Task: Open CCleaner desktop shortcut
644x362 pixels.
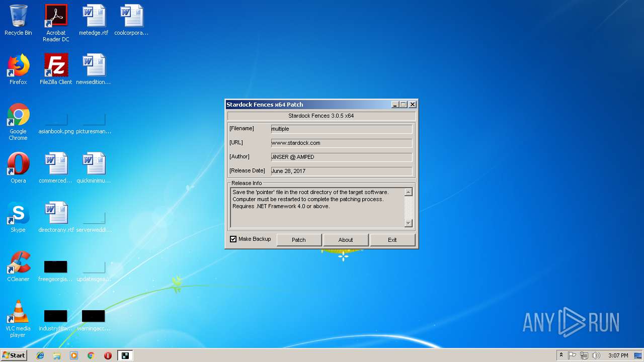Action: (x=18, y=266)
